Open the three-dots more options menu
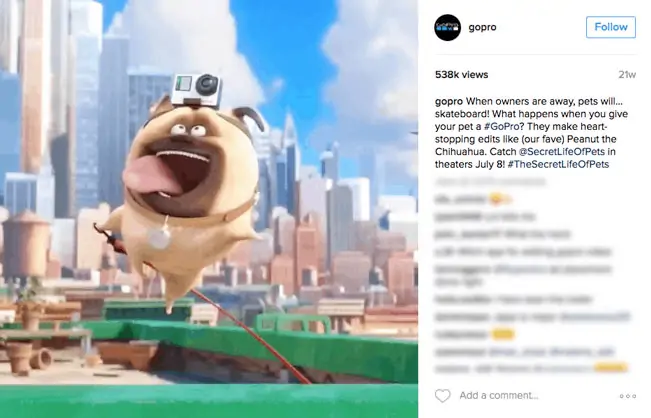Viewport: 651px width, 418px height. [x=627, y=396]
